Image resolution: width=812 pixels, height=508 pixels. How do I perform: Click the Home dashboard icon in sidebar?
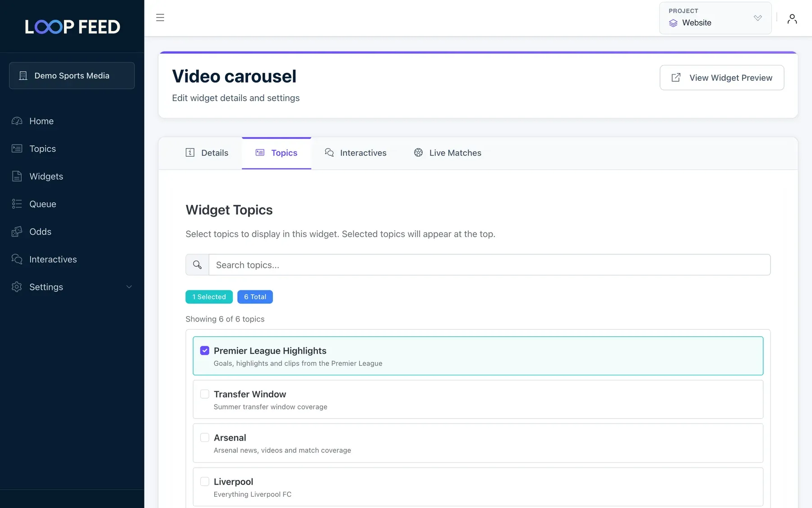[x=17, y=121]
